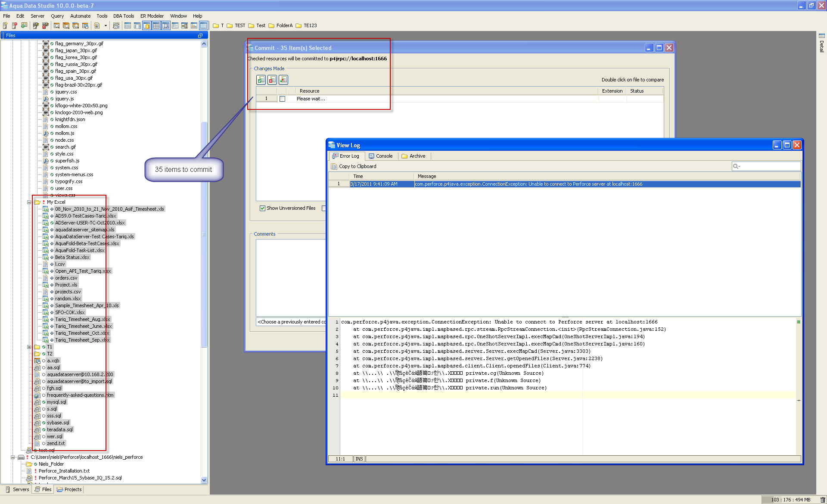Image resolution: width=827 pixels, height=504 pixels.
Task: Click the green grid server toolbar icon
Action: [24, 25]
